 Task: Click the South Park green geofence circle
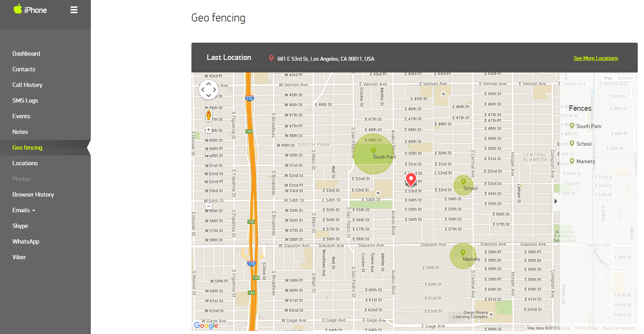pyautogui.click(x=373, y=154)
